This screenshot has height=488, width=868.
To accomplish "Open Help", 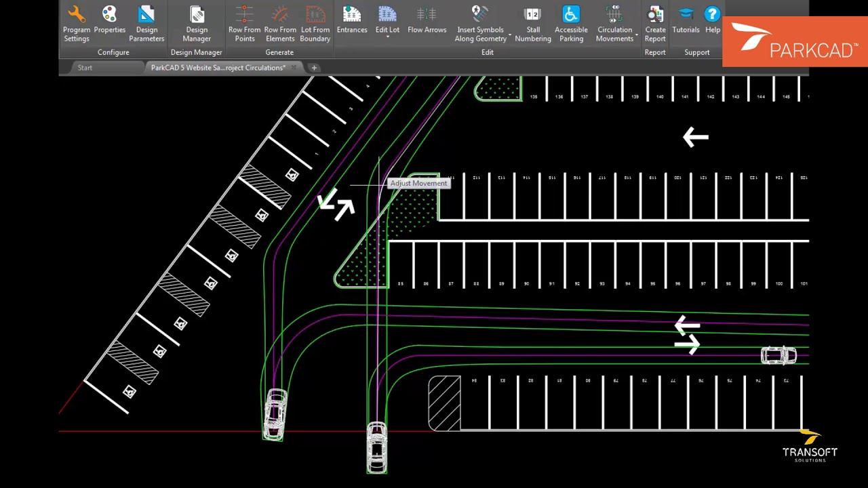I will coord(712,20).
